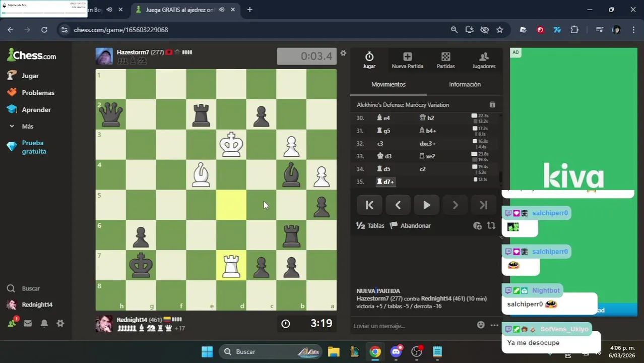Open the board settings gear beside the clock
The height and width of the screenshot is (363, 644).
click(x=343, y=53)
